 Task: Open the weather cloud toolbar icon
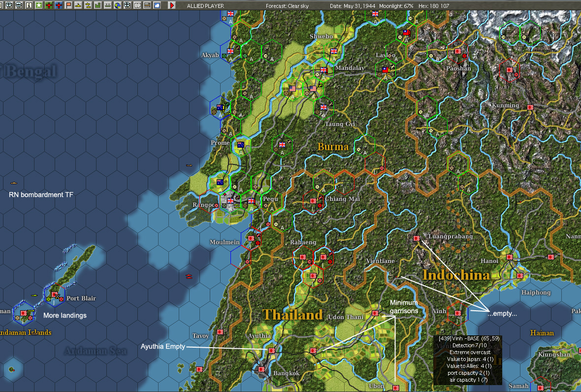click(157, 5)
